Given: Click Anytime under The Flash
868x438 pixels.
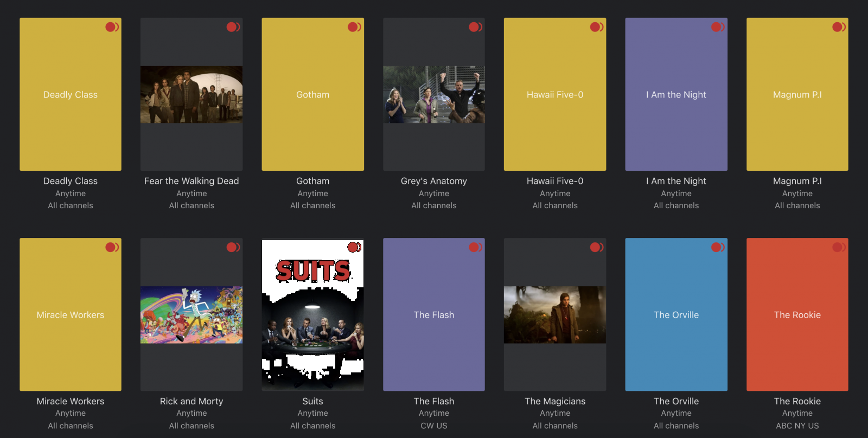Looking at the screenshot, I should (434, 413).
